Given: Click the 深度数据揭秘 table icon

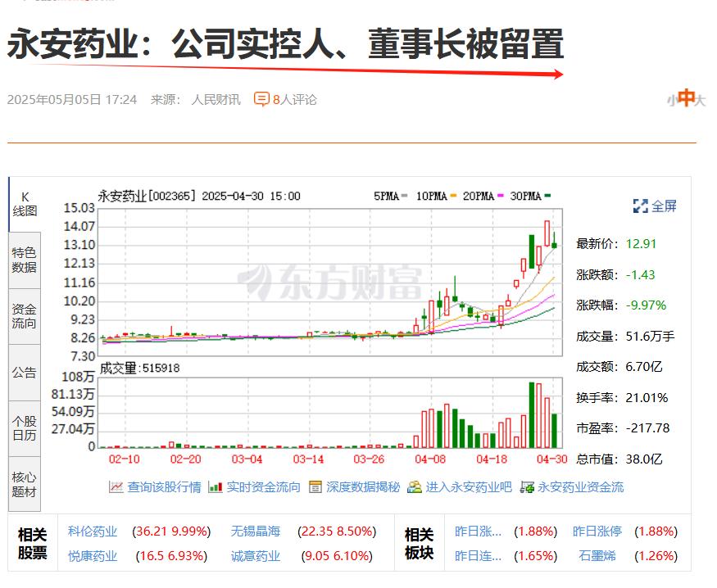Looking at the screenshot, I should [x=315, y=487].
